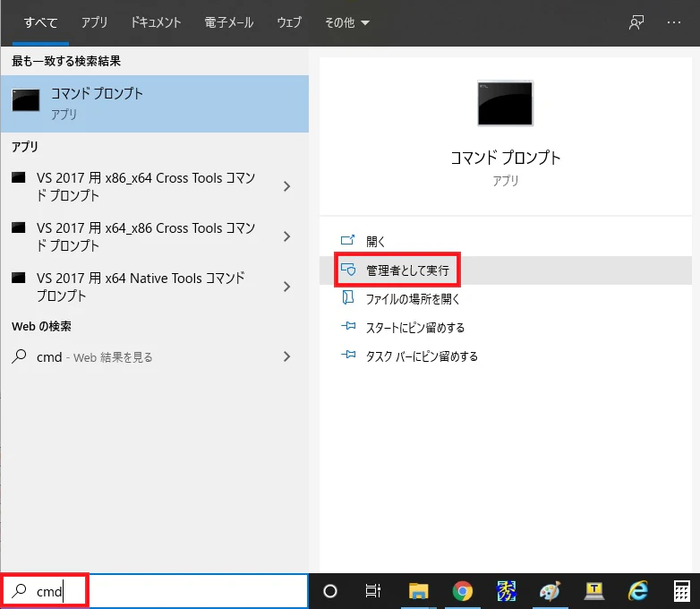The width and height of the screenshot is (700, 609).
Task: Open the T laptop icon app on taskbar
Action: [x=593, y=591]
